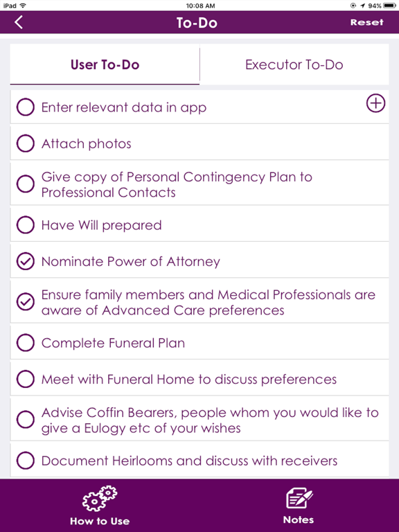
Task: Check off Enter relevant data in app
Action: [x=26, y=107]
